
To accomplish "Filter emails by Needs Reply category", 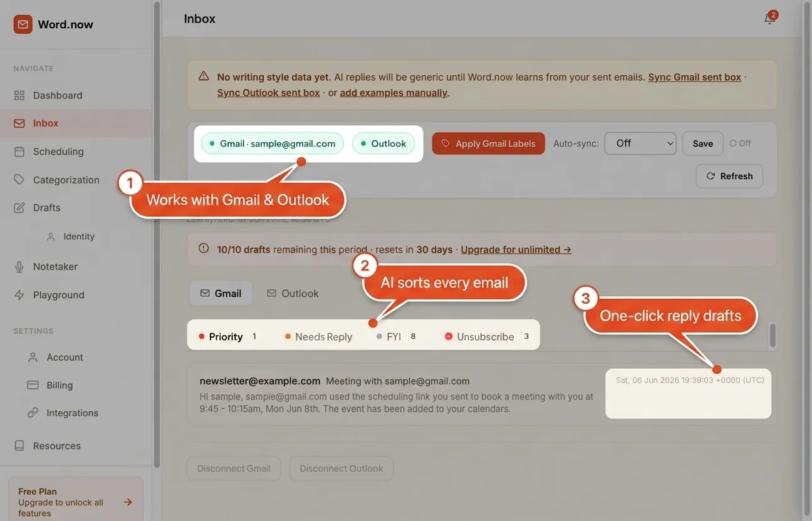I will pyautogui.click(x=318, y=336).
